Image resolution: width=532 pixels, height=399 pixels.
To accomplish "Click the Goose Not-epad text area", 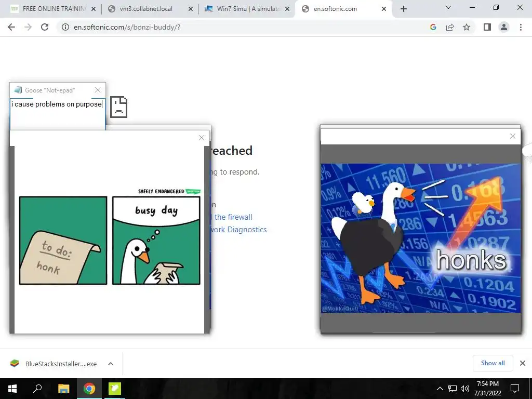I will point(58,114).
